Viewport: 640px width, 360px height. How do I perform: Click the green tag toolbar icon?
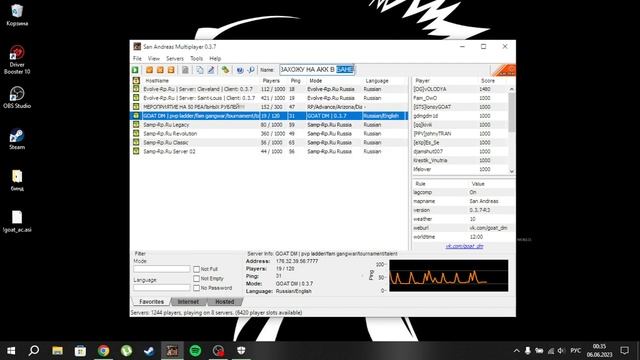[225, 70]
